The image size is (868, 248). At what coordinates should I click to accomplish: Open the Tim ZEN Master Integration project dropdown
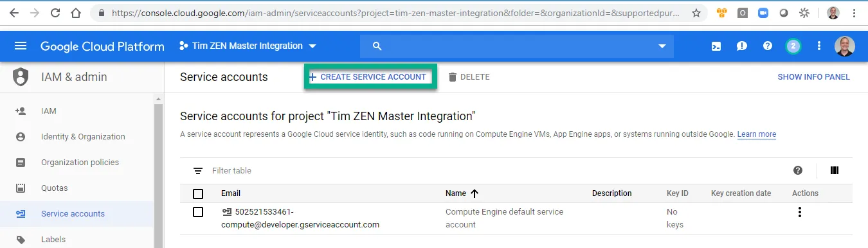pyautogui.click(x=248, y=46)
